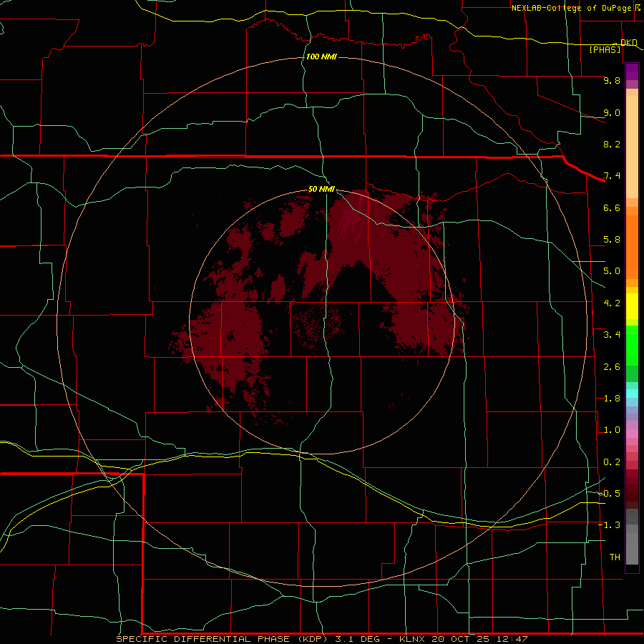Click the 7.4 value on the color scale
This screenshot has height=644, width=644.
coord(612,176)
